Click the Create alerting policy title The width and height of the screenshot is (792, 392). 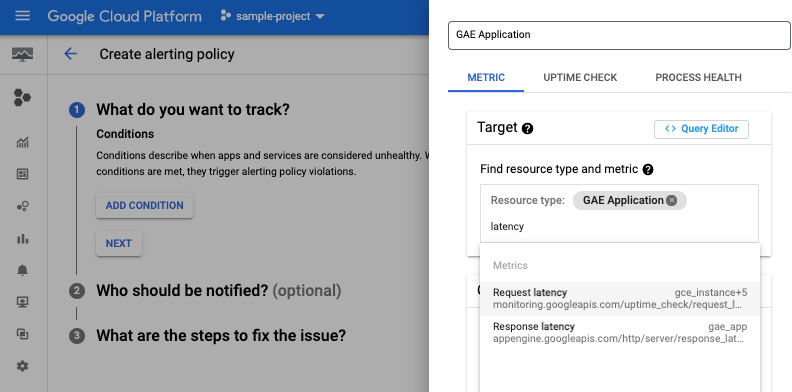[x=167, y=54]
